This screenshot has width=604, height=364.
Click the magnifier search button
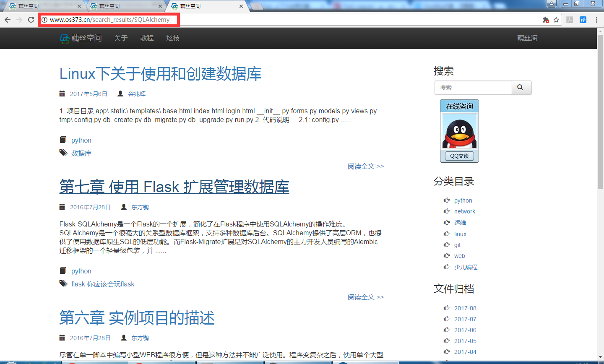521,87
